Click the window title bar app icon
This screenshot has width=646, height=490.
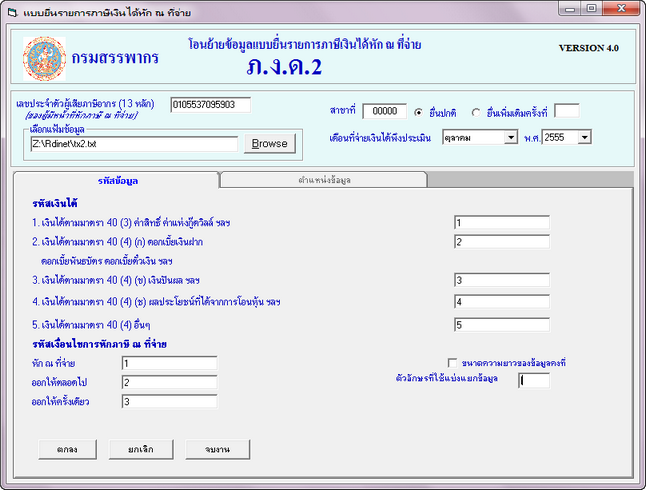[13, 13]
